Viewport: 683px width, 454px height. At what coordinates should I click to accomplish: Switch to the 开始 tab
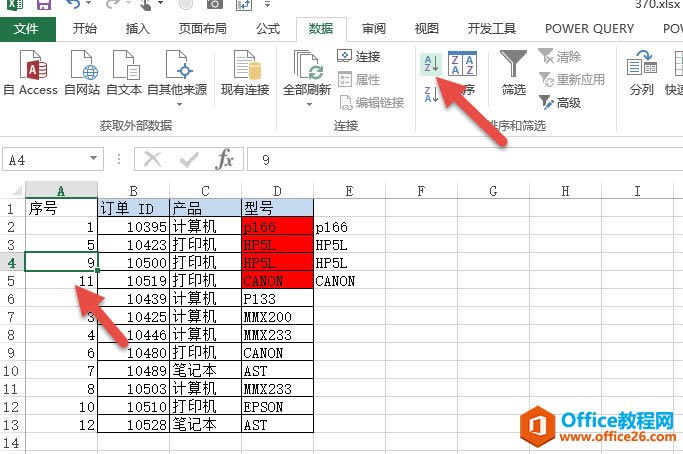tap(85, 29)
